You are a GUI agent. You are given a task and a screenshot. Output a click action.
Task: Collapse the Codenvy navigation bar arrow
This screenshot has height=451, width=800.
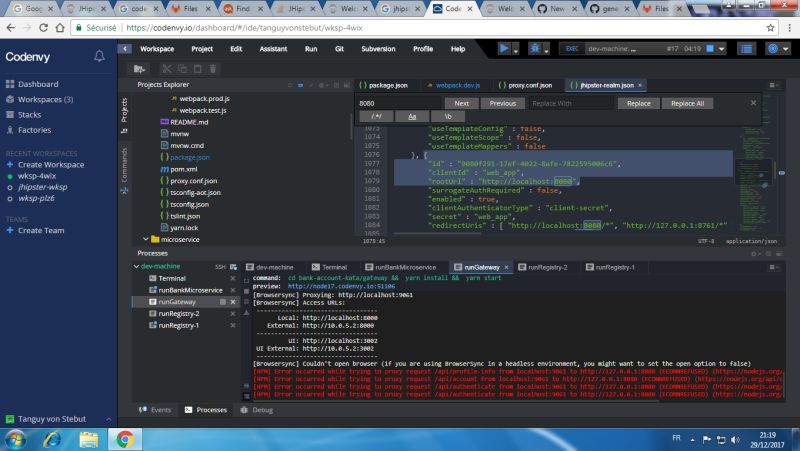124,48
